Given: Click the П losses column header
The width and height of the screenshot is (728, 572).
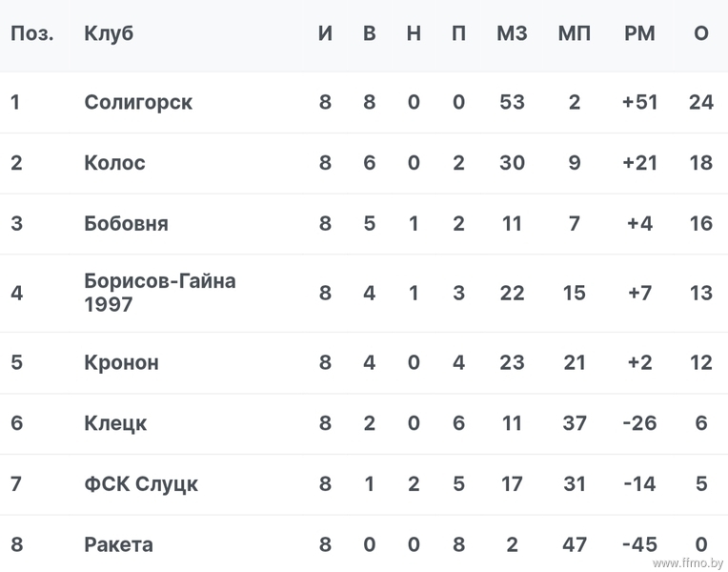Looking at the screenshot, I should (458, 33).
